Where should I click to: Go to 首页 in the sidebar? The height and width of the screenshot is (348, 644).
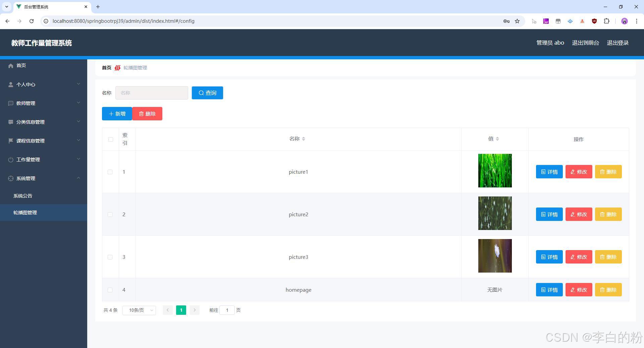click(21, 66)
